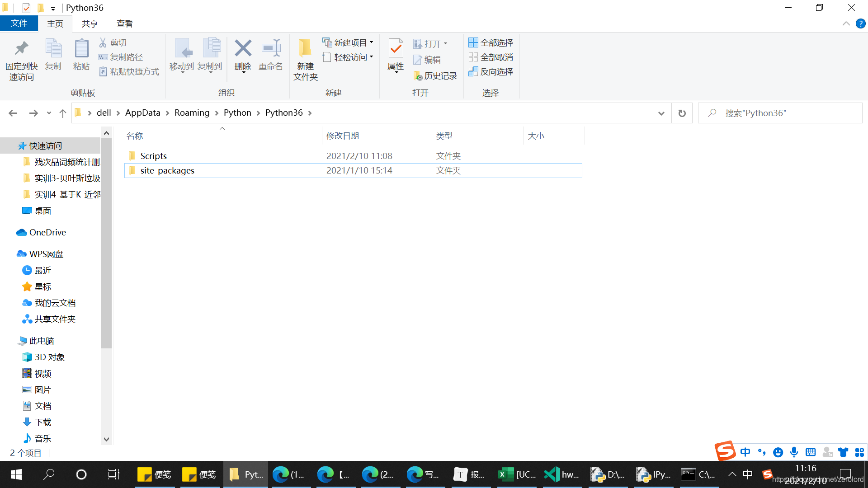
Task: Switch to the Share (共享) tab
Action: [90, 24]
